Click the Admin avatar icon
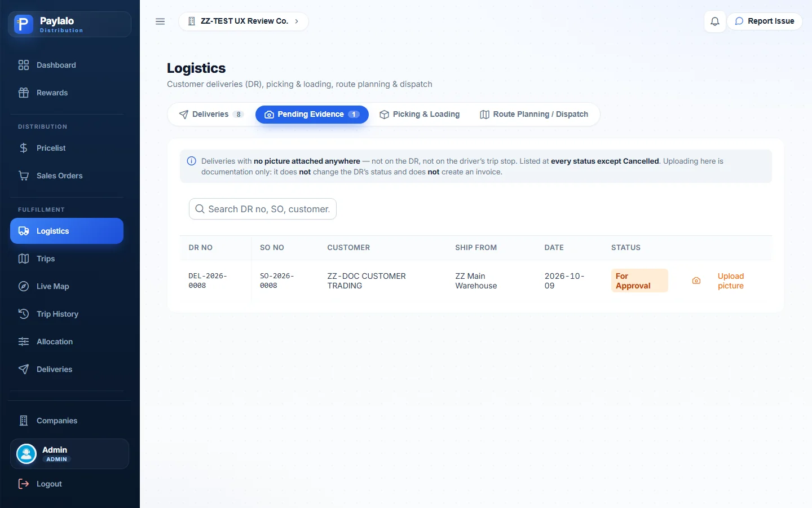This screenshot has width=812, height=508. (27, 454)
